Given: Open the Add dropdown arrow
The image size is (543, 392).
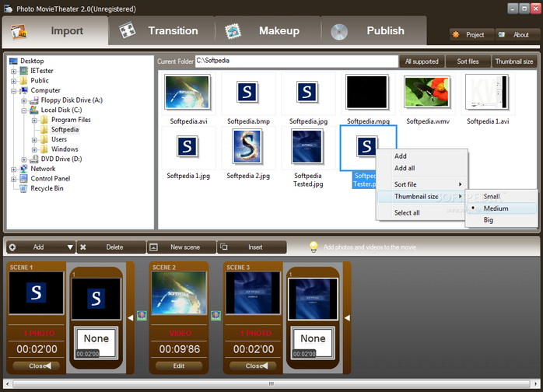Looking at the screenshot, I should (70, 247).
